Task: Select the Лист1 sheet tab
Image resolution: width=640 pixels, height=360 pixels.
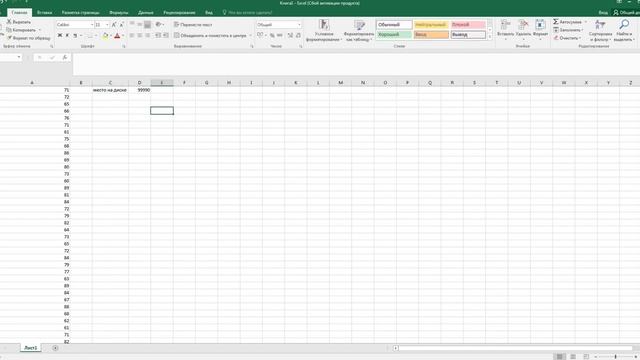Action: pyautogui.click(x=31, y=348)
